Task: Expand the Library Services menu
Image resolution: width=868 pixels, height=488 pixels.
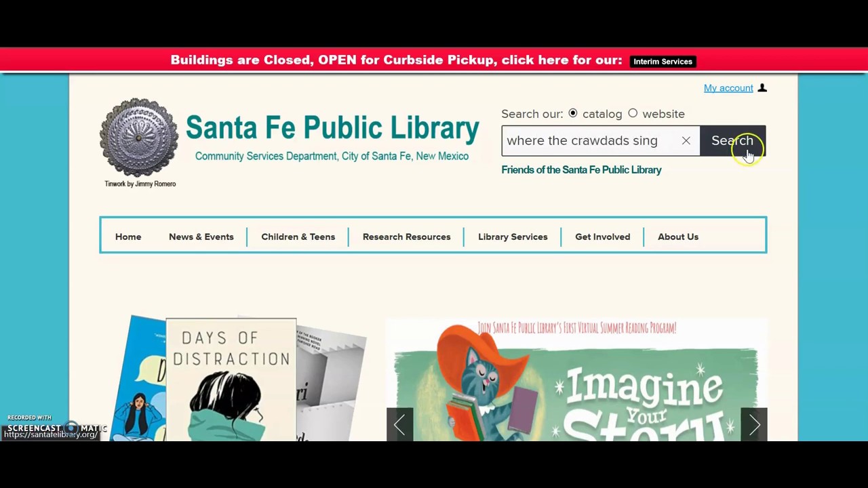Action: [513, 237]
